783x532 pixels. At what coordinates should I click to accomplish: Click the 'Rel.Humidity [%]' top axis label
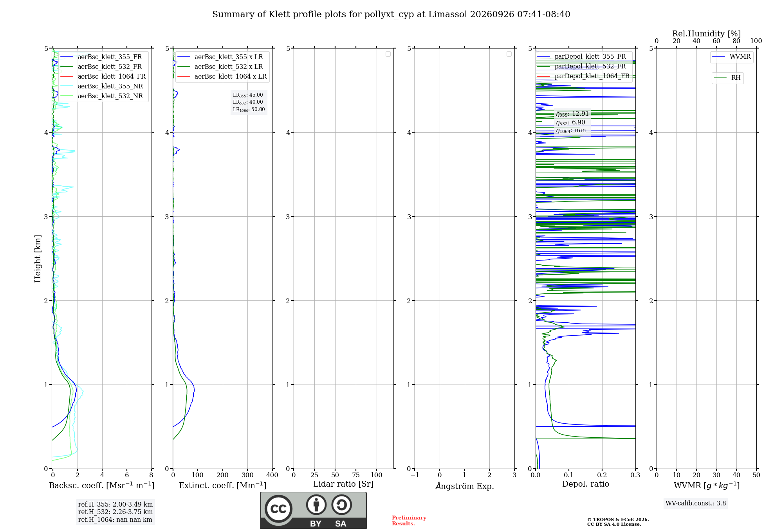click(707, 34)
